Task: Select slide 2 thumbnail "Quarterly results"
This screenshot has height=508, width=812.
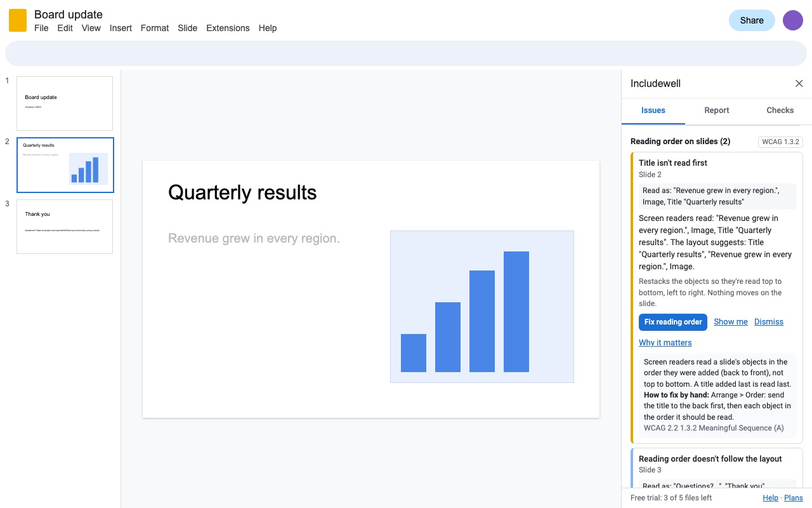Action: [65, 165]
